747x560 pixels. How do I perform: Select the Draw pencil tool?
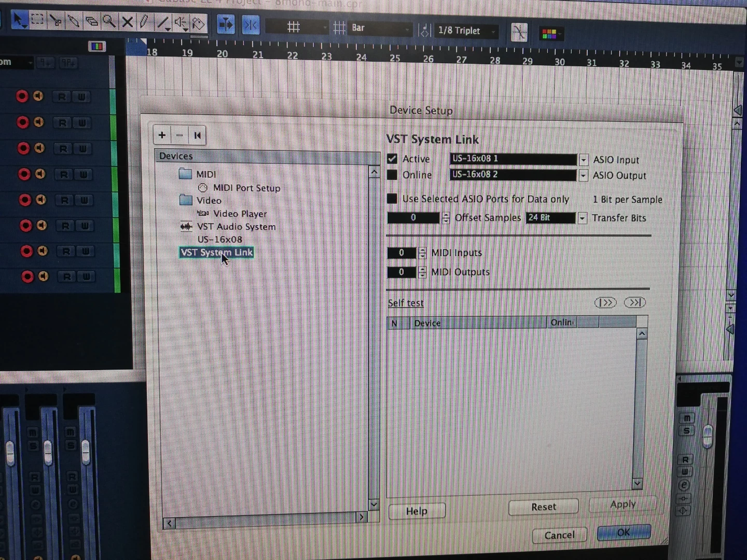pyautogui.click(x=144, y=22)
